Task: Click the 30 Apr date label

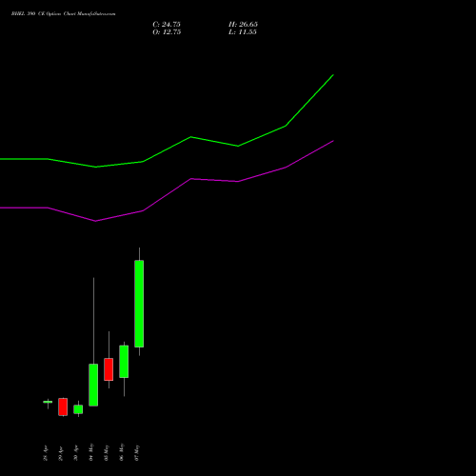Action: pyautogui.click(x=76, y=453)
